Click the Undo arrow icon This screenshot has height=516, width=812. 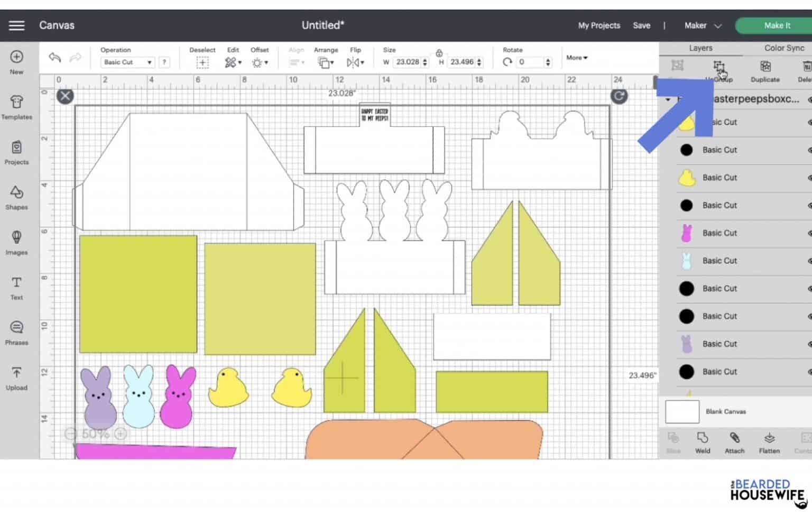pos(54,58)
